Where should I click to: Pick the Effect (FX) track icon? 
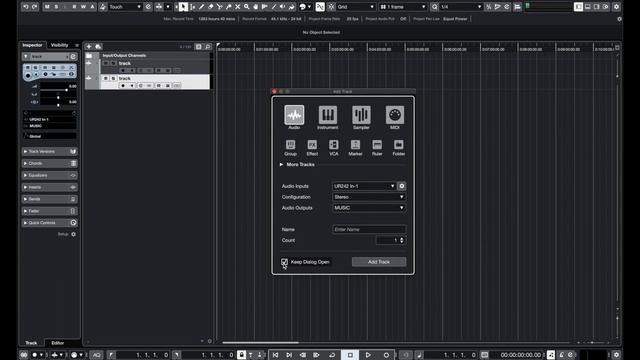(312, 145)
